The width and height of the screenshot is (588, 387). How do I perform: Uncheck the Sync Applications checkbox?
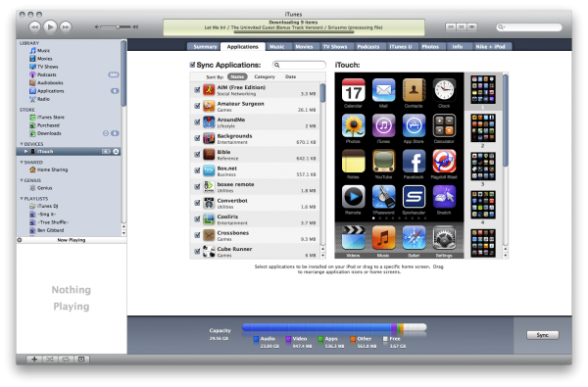(192, 65)
